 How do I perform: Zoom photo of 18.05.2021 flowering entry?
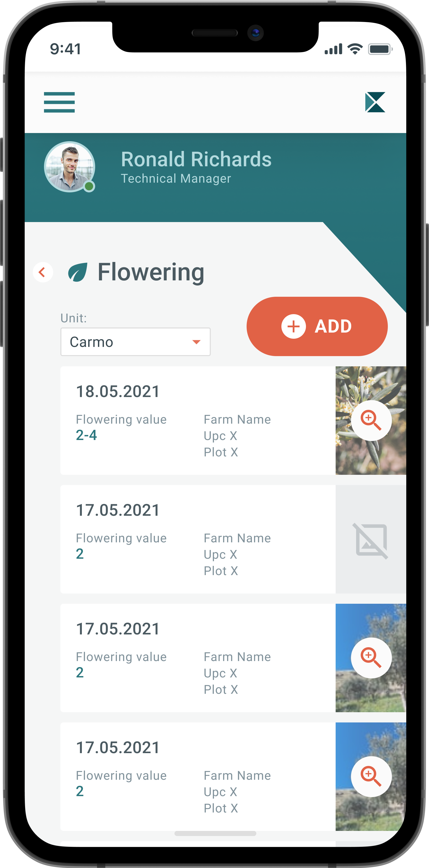pyautogui.click(x=371, y=420)
